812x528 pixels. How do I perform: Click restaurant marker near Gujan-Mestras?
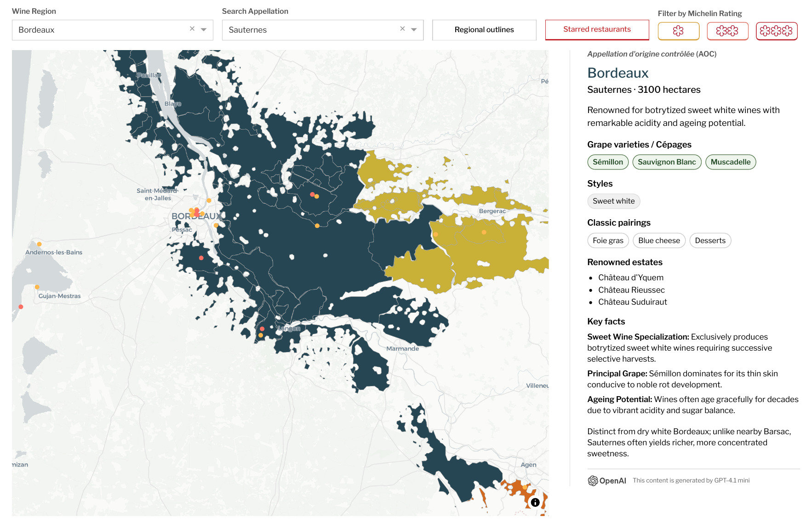tap(37, 287)
